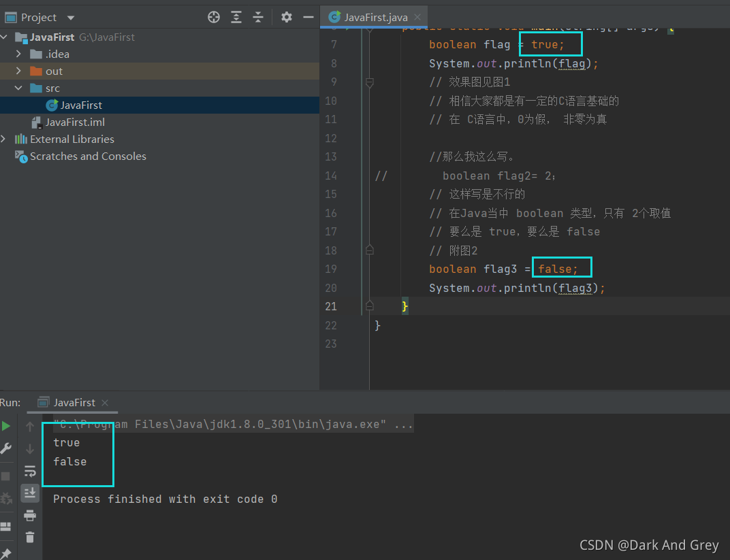Click the fold marker at line 21
The image size is (730, 560).
(370, 305)
